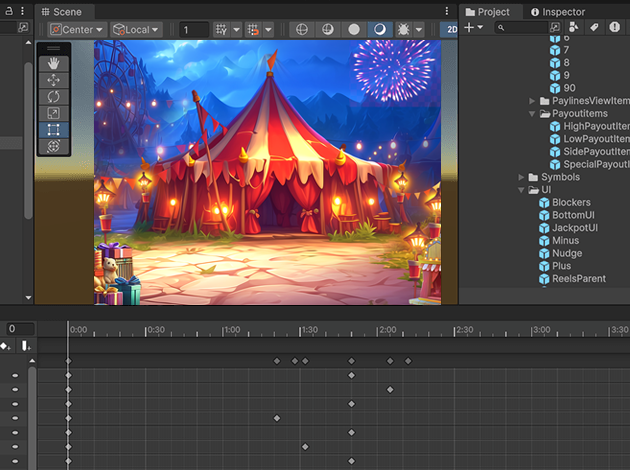Click the Add Event button in animation
This screenshot has height=470, width=630.
pyautogui.click(x=26, y=346)
